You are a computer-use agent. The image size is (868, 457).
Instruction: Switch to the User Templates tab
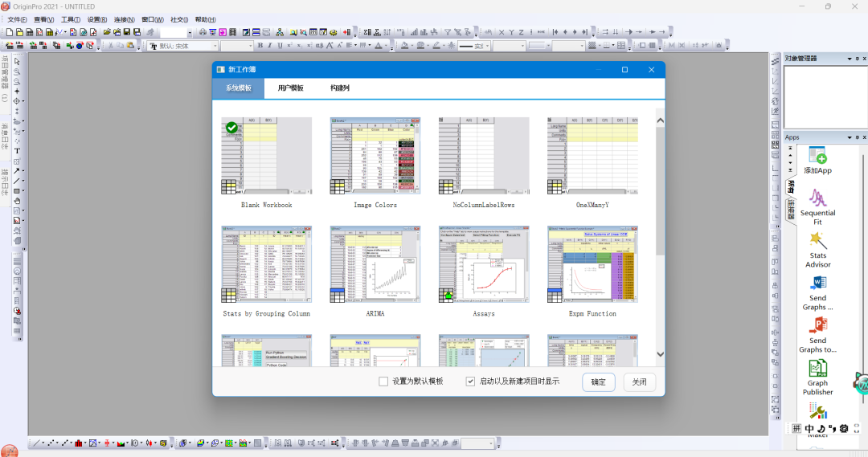pyautogui.click(x=290, y=88)
